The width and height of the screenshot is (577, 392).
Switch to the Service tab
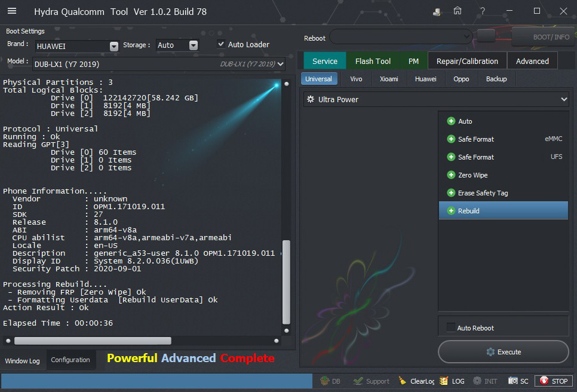pyautogui.click(x=324, y=61)
